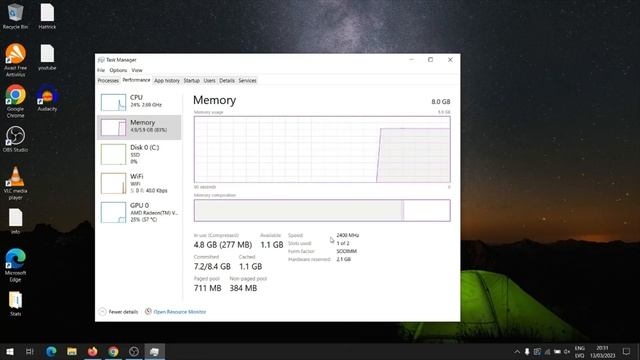Open the Windows Start menu

[x=9, y=351]
